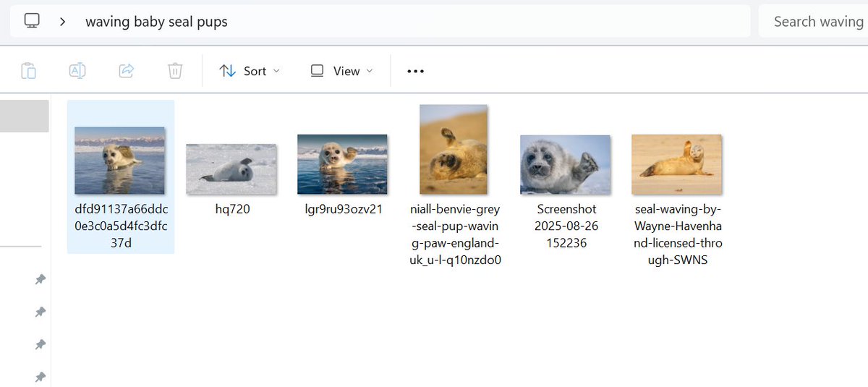Click file name 'lgr9ru93ozv21'
Image resolution: width=868 pixels, height=387 pixels.
344,209
